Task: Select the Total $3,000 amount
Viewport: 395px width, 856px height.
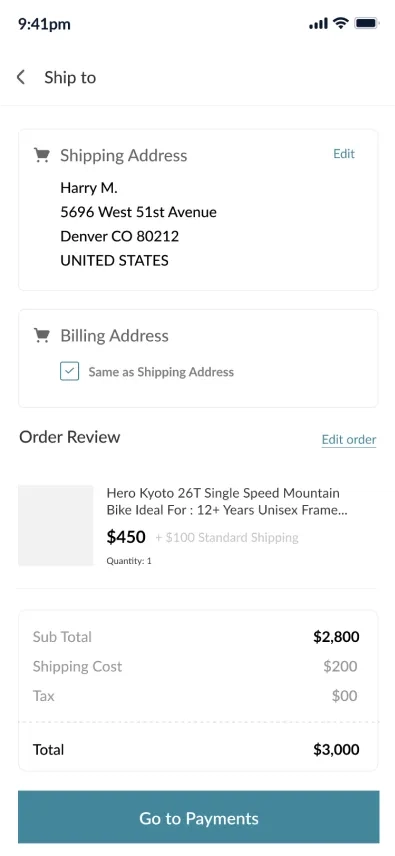Action: (x=336, y=750)
